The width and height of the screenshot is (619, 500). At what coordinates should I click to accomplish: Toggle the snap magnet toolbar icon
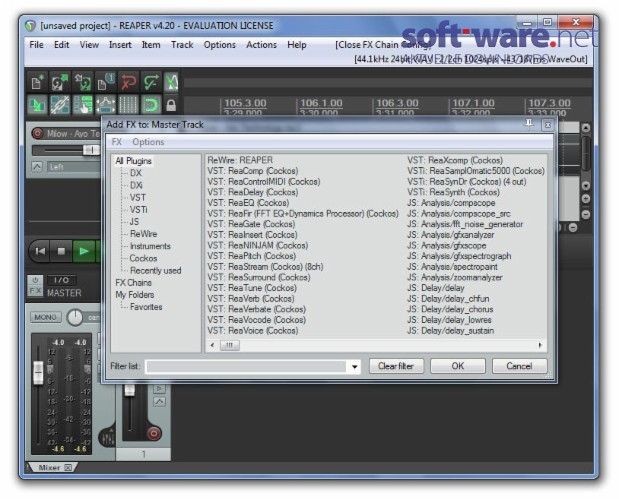pyautogui.click(x=152, y=105)
